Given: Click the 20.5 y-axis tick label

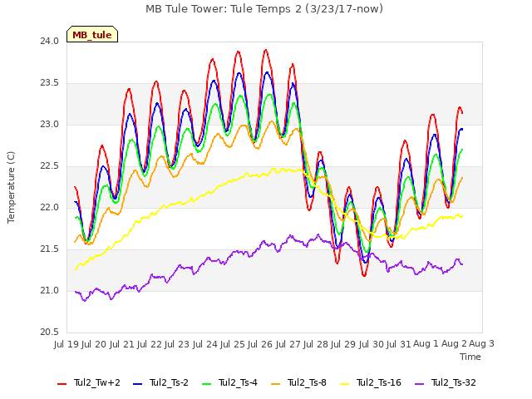Looking at the screenshot, I should (x=49, y=332).
